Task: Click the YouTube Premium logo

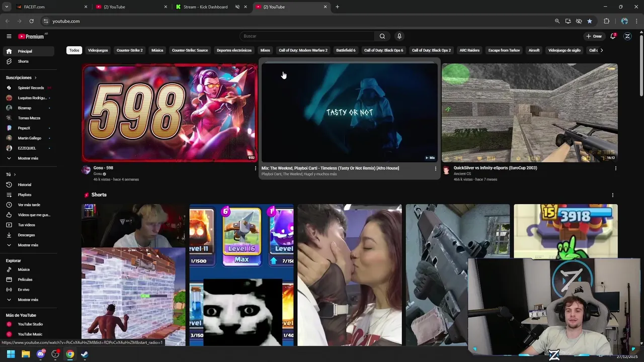Action: click(x=31, y=36)
